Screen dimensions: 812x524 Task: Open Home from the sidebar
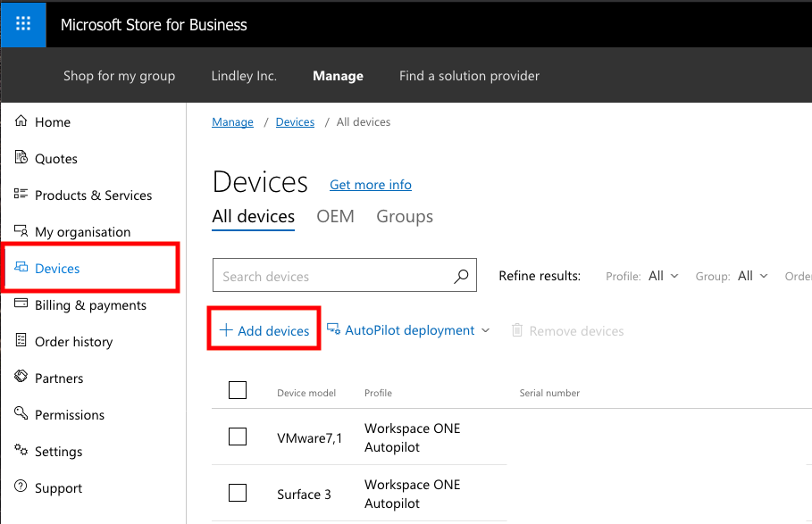[x=53, y=122]
